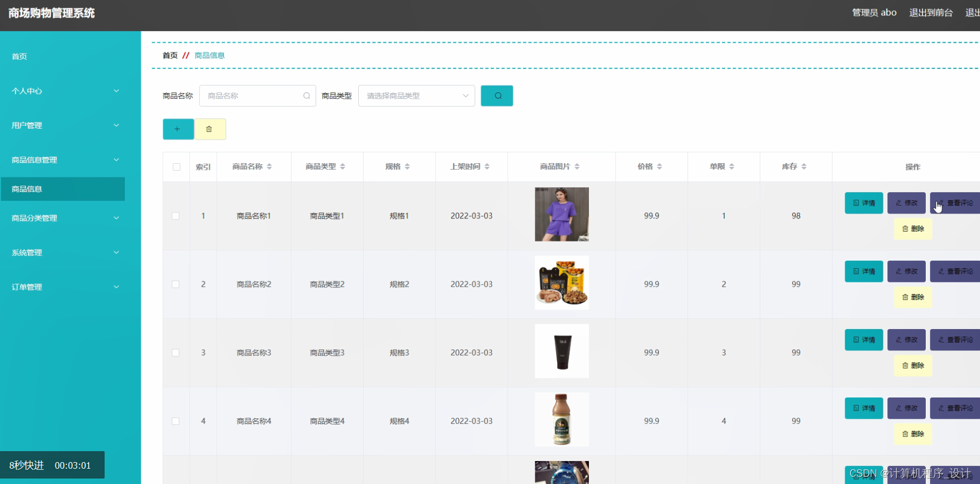Expand the 用户管理 sidebar menu

point(65,125)
